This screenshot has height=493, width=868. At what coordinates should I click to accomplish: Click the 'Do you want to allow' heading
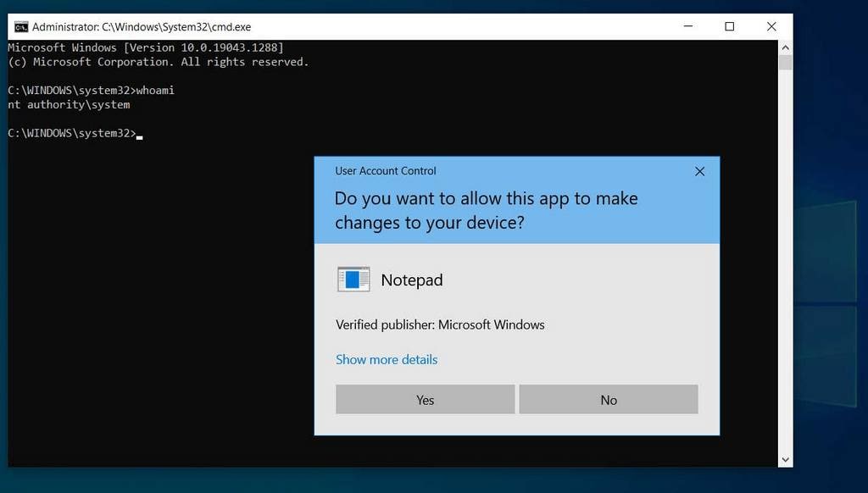click(x=486, y=210)
